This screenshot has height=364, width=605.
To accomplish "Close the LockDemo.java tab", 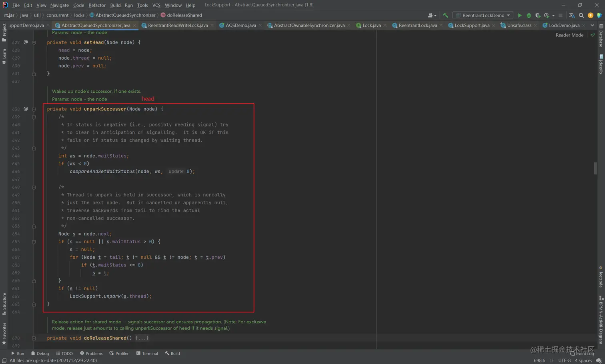I will click(x=583, y=25).
